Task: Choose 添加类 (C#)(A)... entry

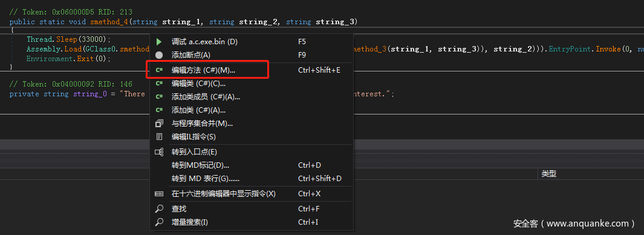Action: pyautogui.click(x=252, y=110)
